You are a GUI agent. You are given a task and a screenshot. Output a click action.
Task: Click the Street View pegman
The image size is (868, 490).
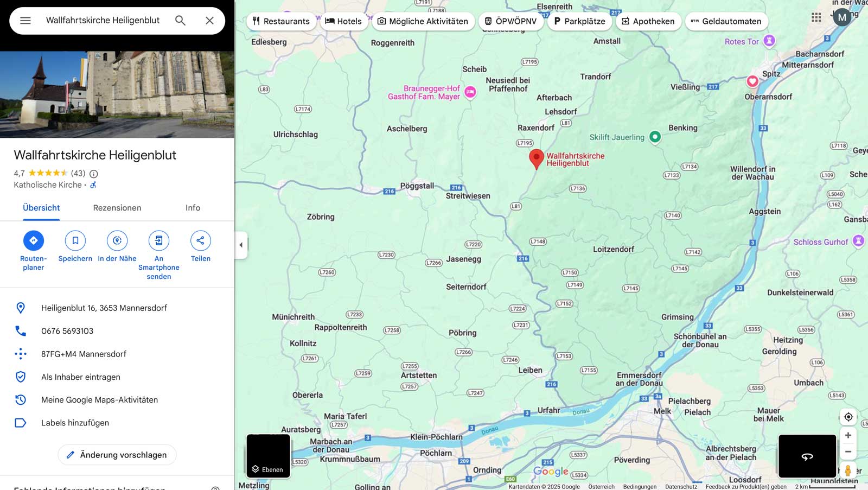click(848, 470)
